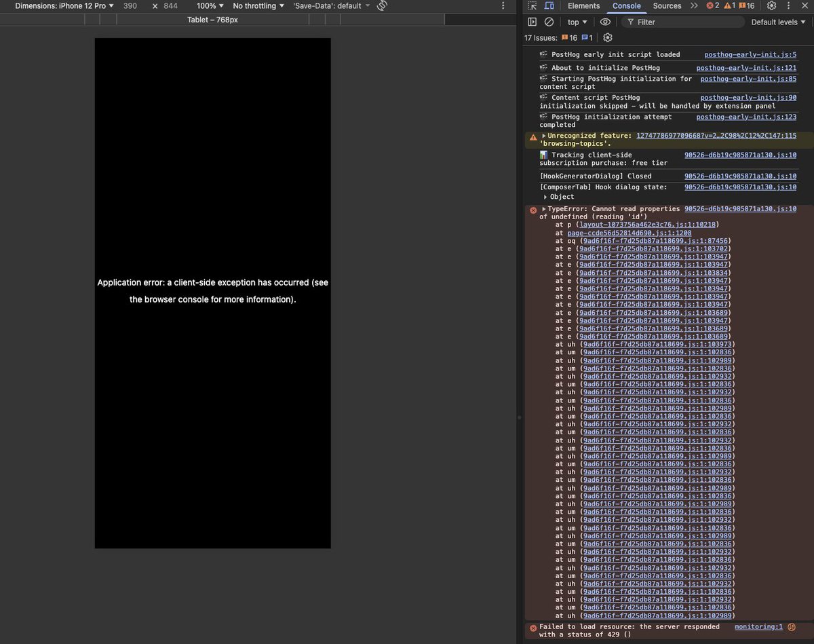Expand the Object log entry
The width and height of the screenshot is (814, 644).
coord(545,197)
